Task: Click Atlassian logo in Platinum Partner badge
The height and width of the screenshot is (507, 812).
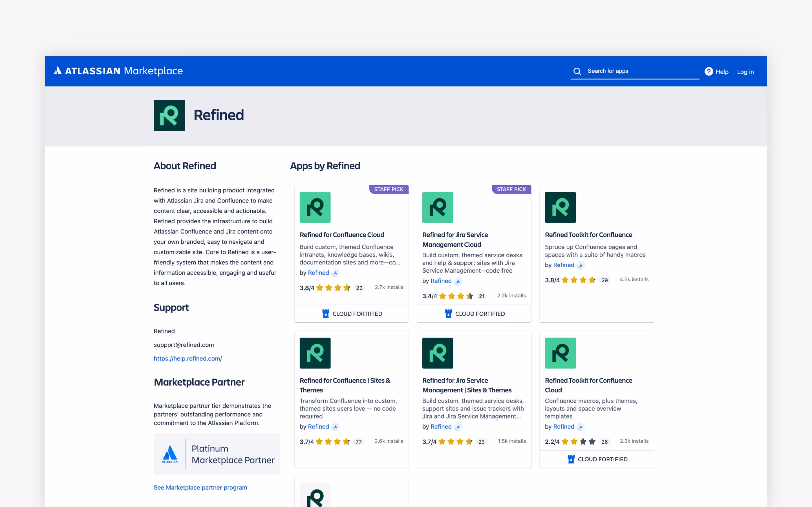Action: pyautogui.click(x=170, y=454)
